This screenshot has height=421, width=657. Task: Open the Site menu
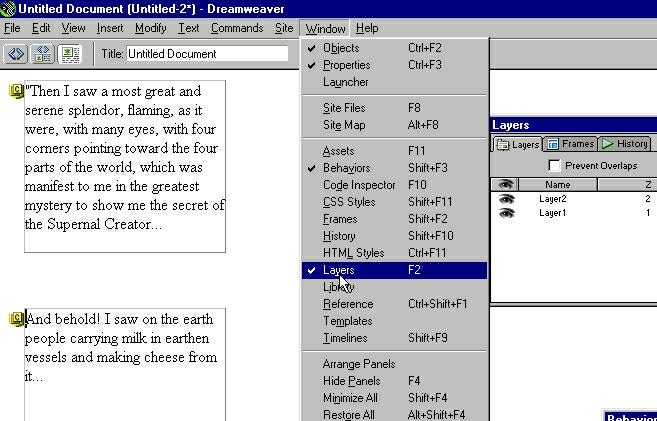point(284,28)
